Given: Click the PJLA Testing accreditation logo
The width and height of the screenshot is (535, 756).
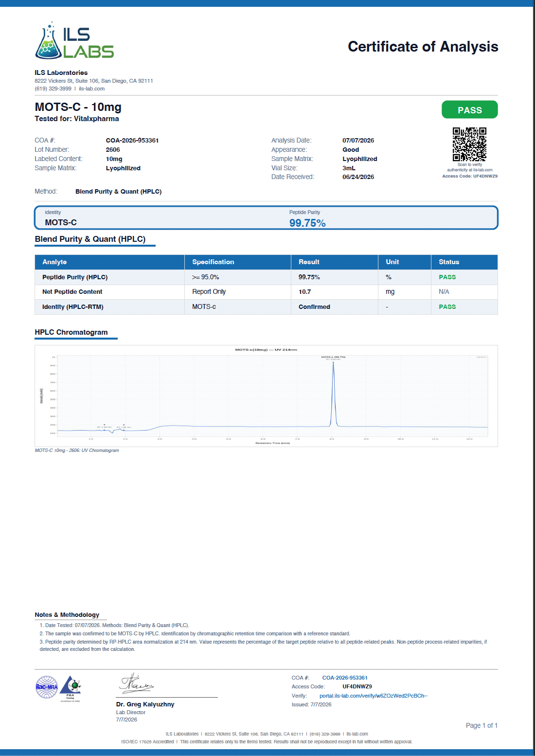Looking at the screenshot, I should [x=71, y=688].
